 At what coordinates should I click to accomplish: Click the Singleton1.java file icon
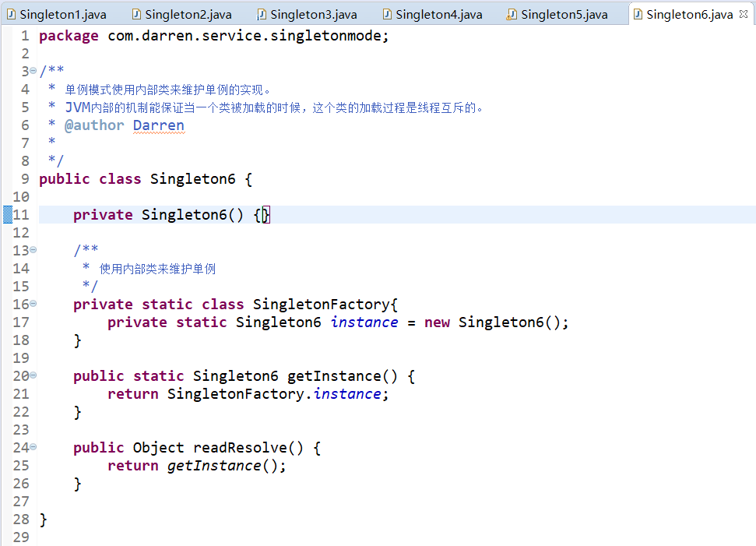click(11, 15)
